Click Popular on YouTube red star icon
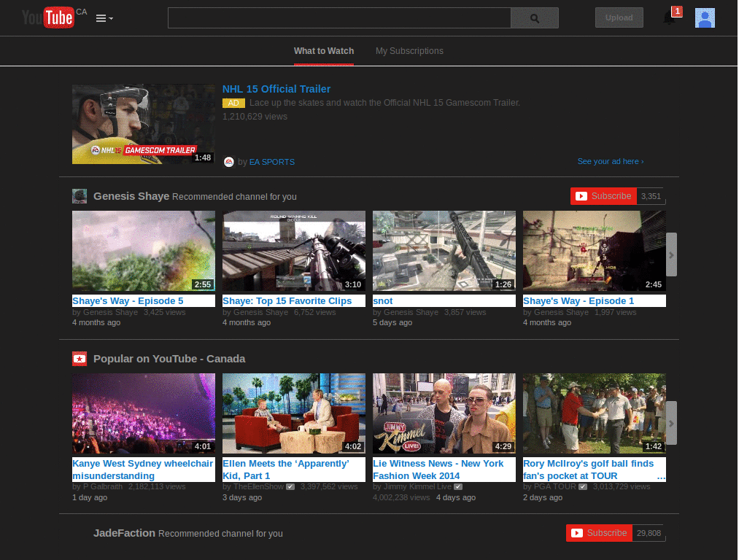 pos(79,359)
